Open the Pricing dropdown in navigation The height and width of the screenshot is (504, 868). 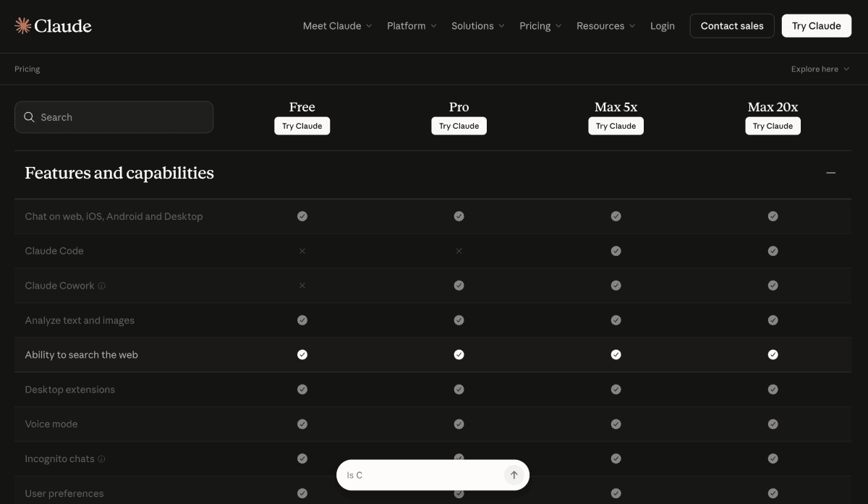point(540,26)
